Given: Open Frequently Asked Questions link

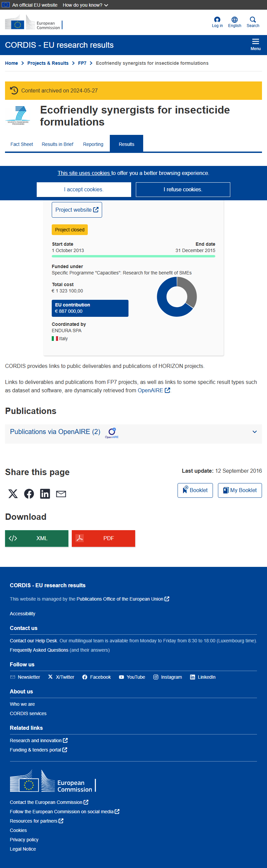Looking at the screenshot, I should (39, 650).
